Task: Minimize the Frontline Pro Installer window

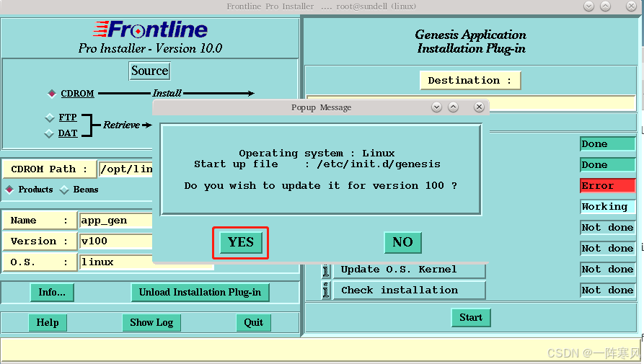Action: [x=589, y=6]
